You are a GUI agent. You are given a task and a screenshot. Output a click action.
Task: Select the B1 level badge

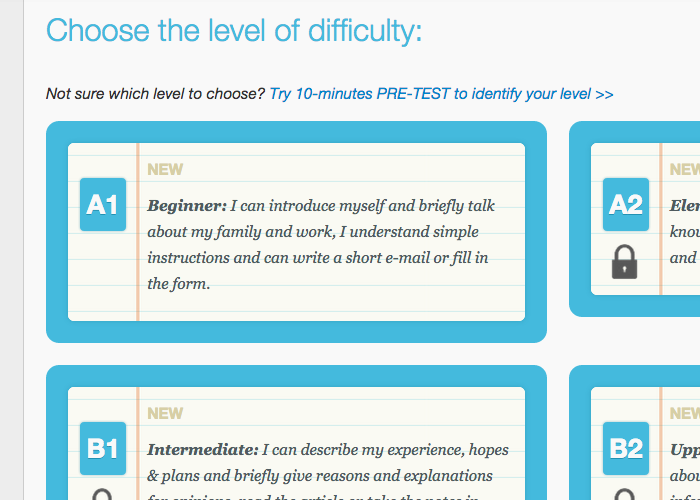click(102, 449)
